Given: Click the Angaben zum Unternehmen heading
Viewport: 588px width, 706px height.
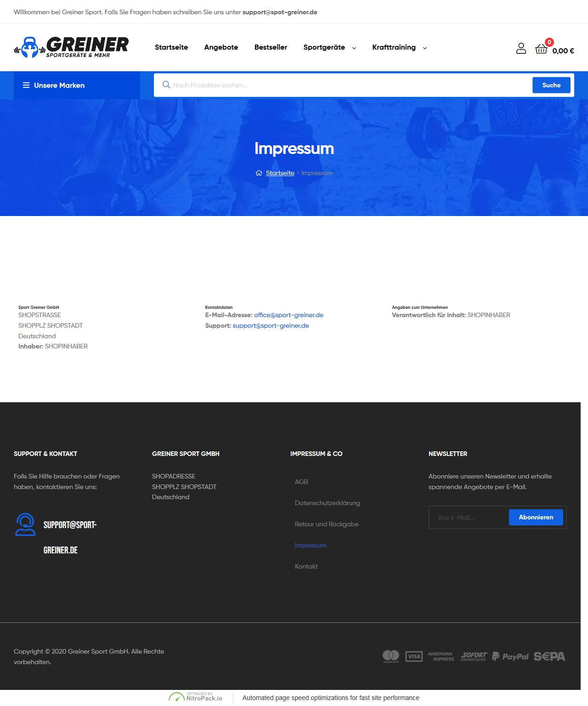Looking at the screenshot, I should (420, 307).
